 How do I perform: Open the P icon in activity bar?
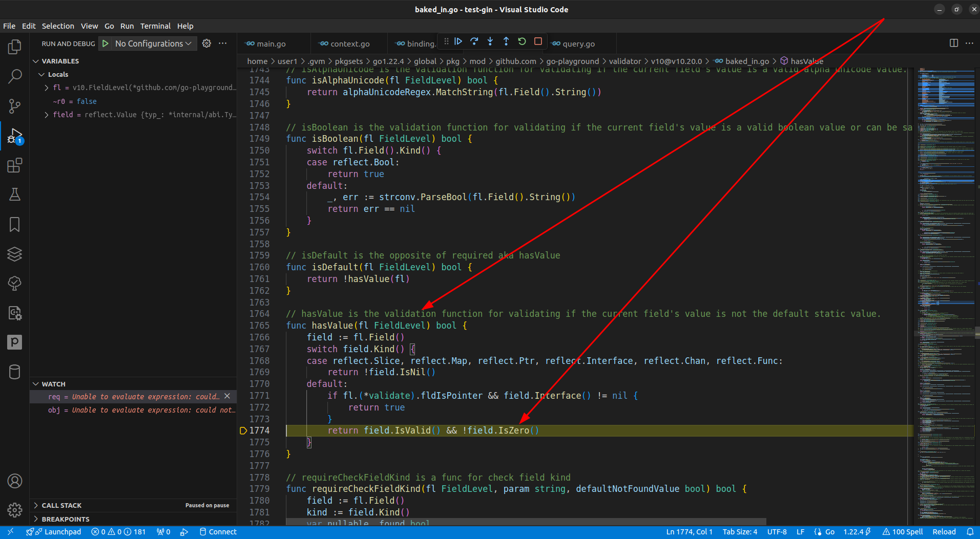pyautogui.click(x=14, y=342)
